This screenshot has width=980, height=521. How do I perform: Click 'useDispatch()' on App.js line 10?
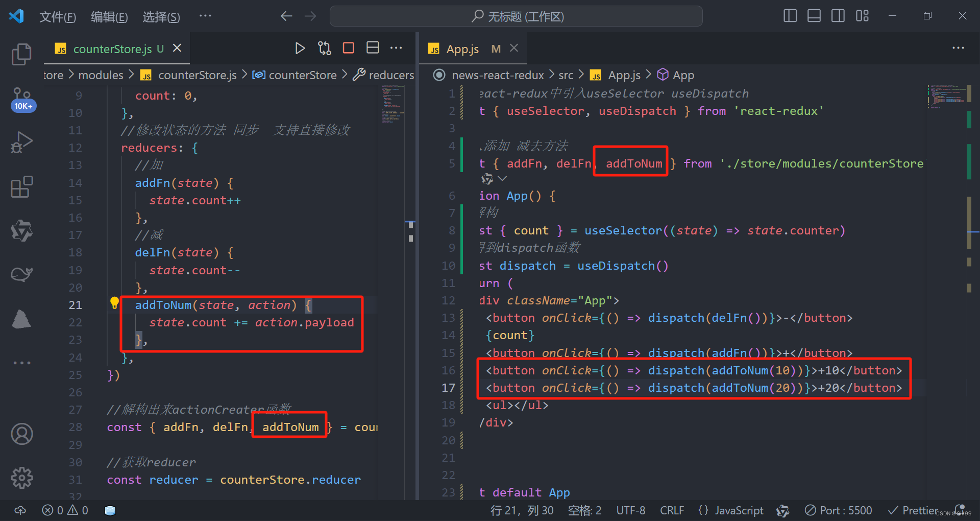coord(623,266)
